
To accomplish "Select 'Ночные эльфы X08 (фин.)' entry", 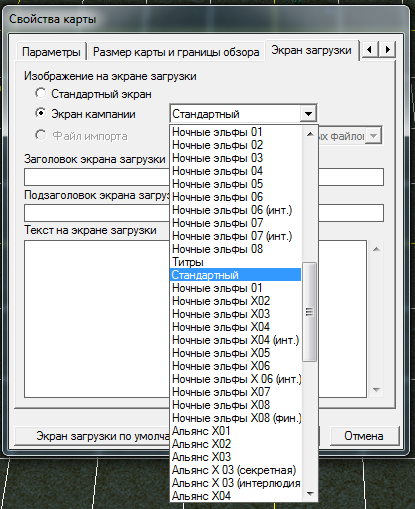I will click(x=236, y=418).
